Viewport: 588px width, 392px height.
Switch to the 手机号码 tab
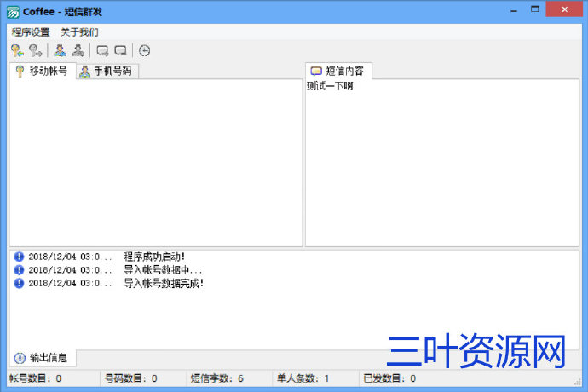coord(107,72)
